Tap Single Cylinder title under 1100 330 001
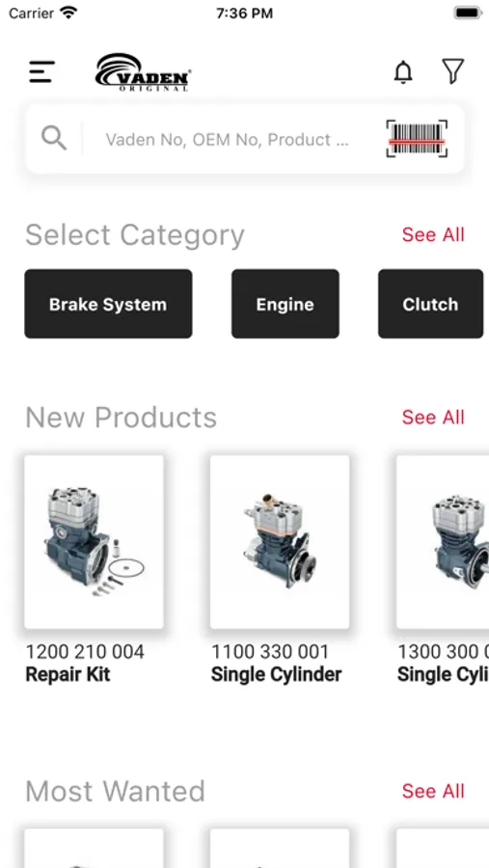The height and width of the screenshot is (868, 489). tap(277, 674)
